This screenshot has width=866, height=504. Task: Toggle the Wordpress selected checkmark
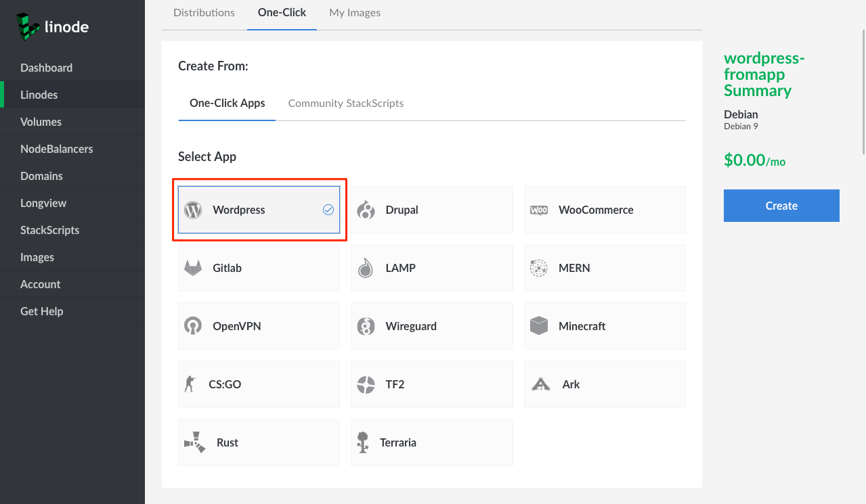(x=328, y=210)
